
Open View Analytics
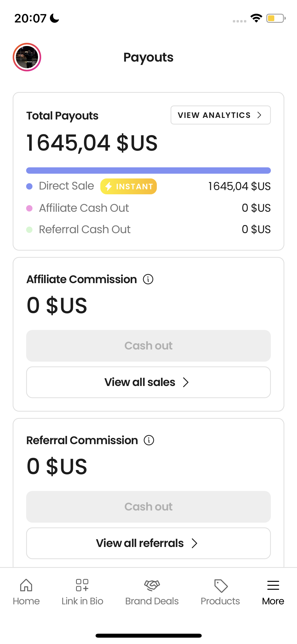point(220,115)
